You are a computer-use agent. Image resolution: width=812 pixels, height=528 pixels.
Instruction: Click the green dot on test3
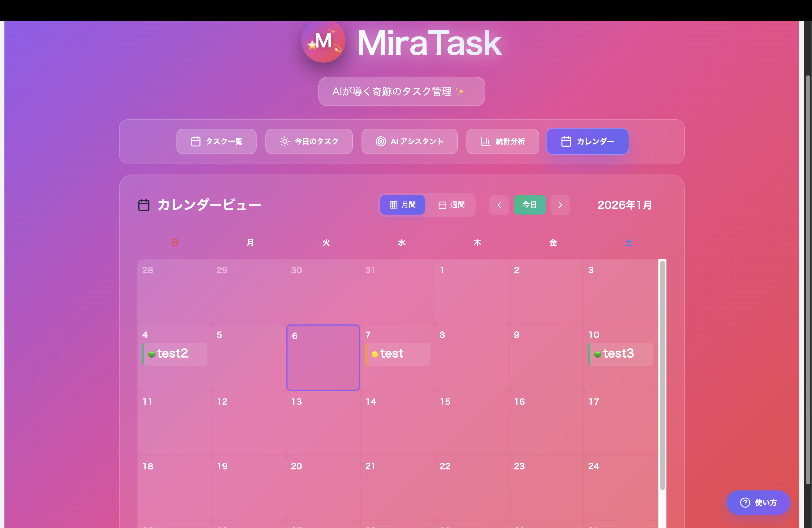(597, 354)
